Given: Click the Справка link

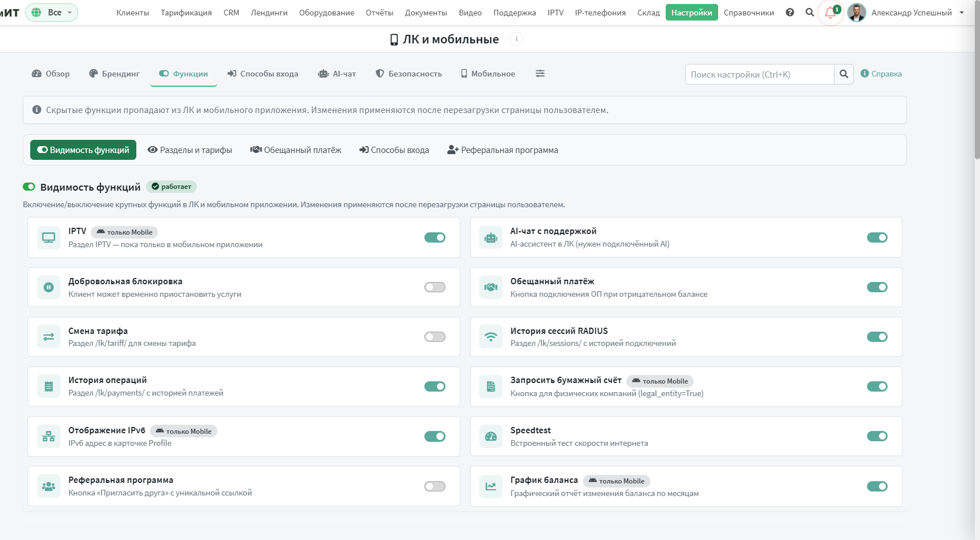Looking at the screenshot, I should pos(881,74).
